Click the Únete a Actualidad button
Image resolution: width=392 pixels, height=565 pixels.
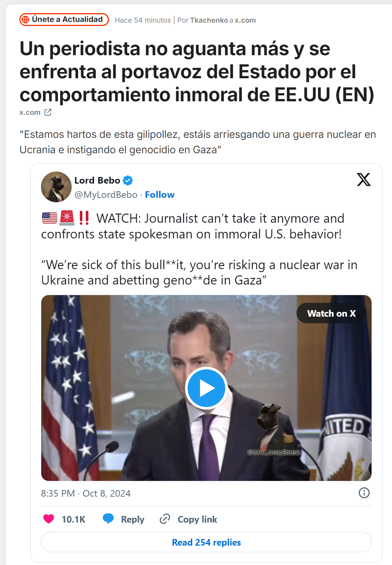pos(64,20)
